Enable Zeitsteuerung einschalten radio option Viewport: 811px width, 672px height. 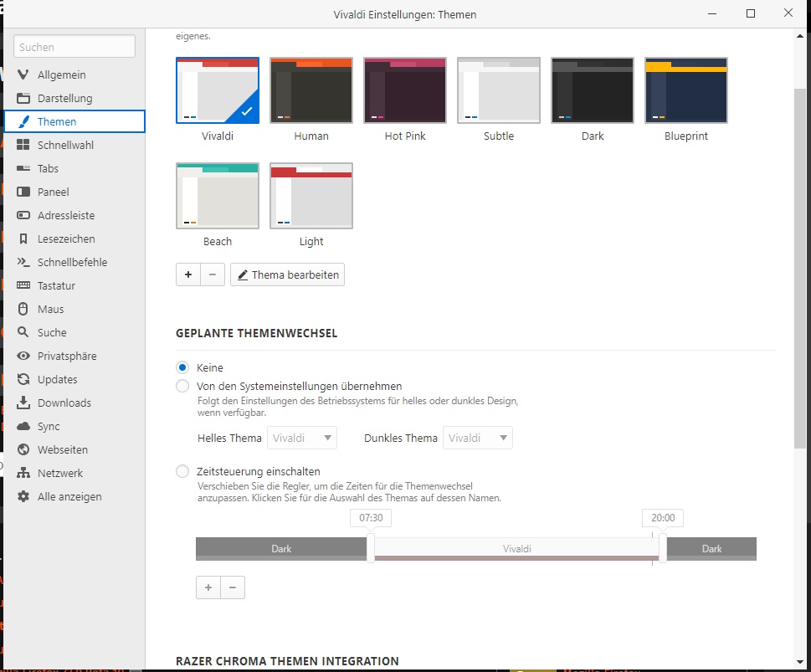(182, 472)
